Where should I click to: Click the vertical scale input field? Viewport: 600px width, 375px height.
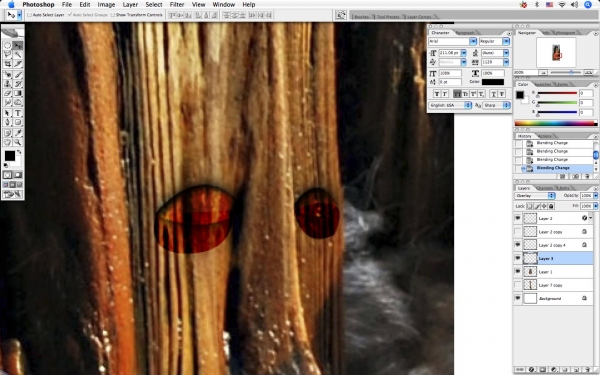450,73
